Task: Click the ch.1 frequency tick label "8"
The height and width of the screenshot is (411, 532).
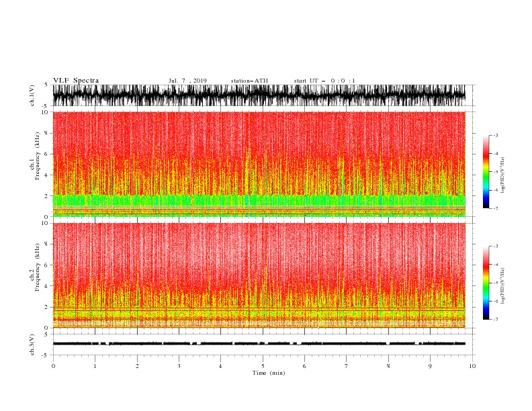Action: coord(46,133)
